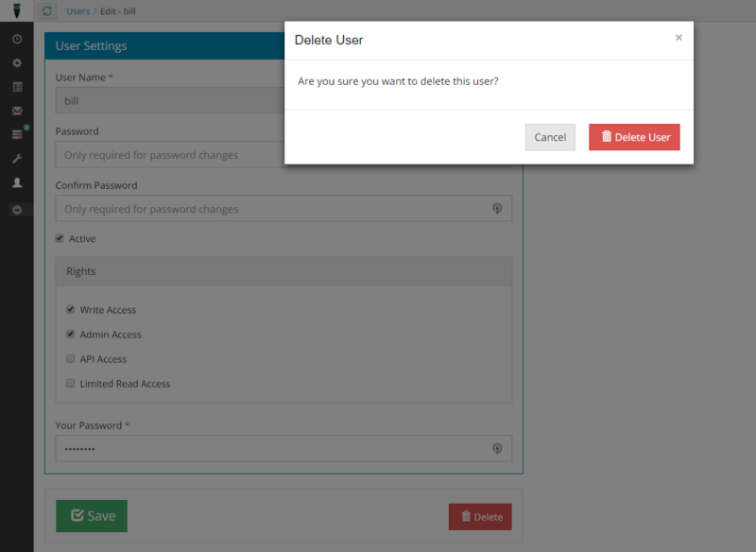
Task: Select the news/log icon in sidebar
Action: pyautogui.click(x=17, y=86)
